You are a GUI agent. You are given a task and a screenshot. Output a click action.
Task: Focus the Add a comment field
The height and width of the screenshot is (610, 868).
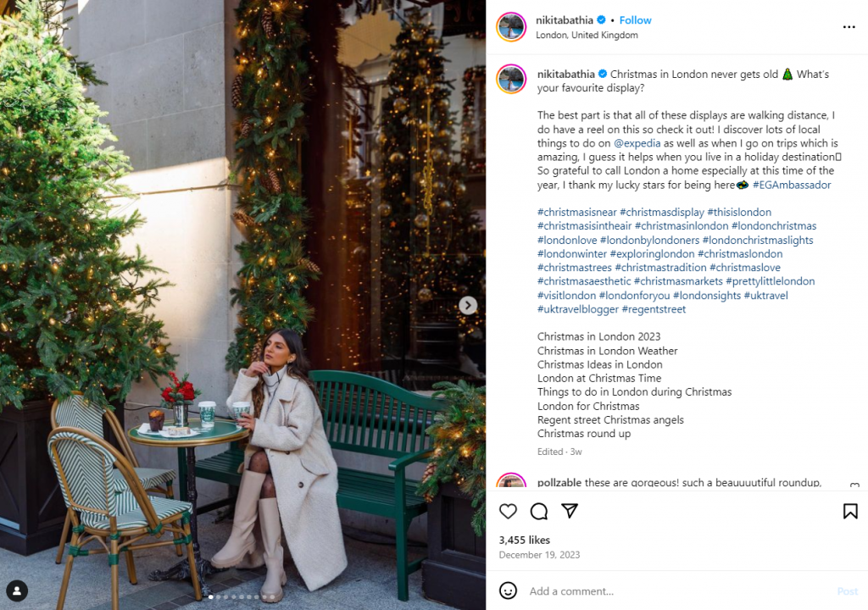678,591
